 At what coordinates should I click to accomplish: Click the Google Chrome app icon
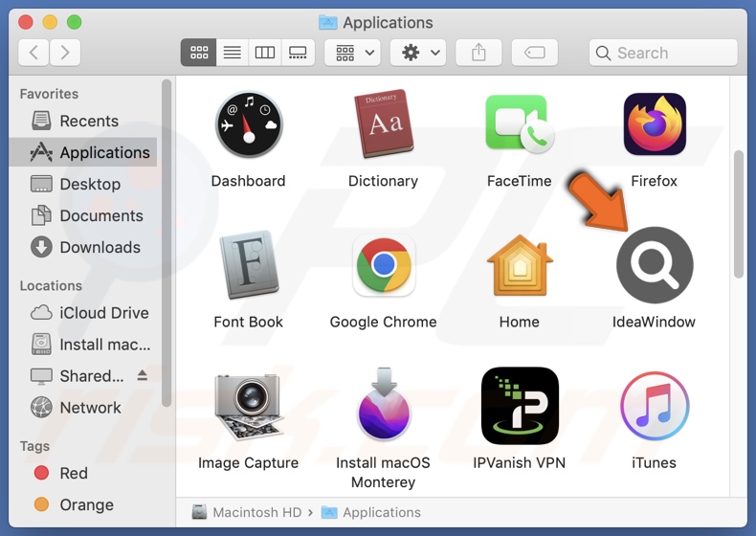(x=384, y=265)
